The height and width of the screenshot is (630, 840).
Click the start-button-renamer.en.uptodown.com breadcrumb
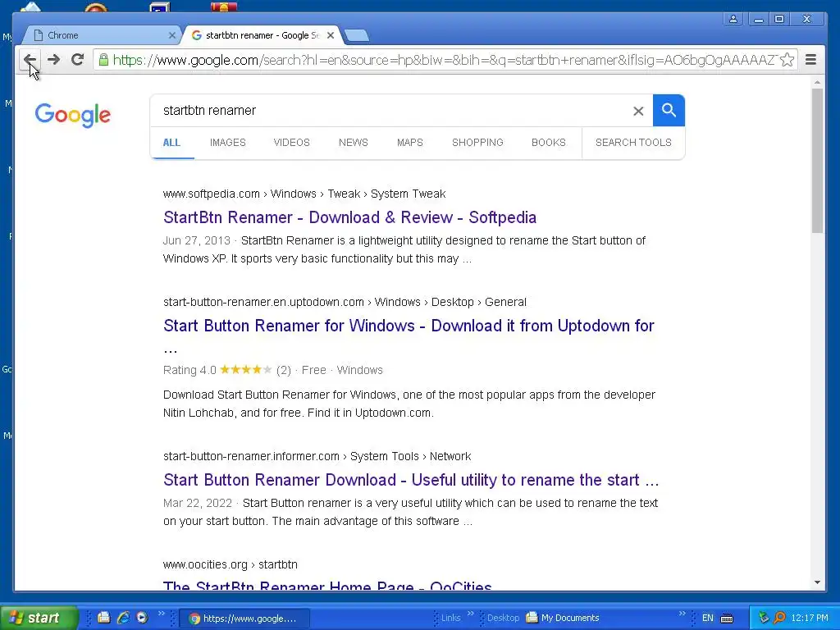coord(263,302)
